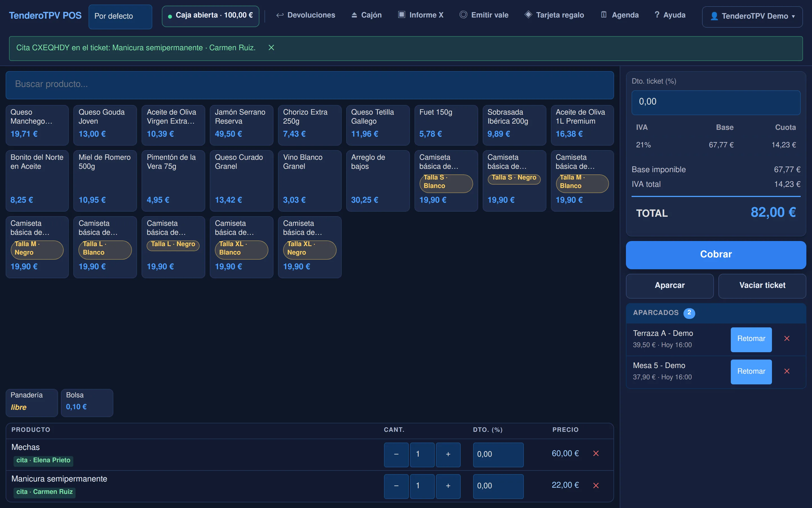Delete parked ticket Mesa 5 - Demo

pyautogui.click(x=787, y=371)
